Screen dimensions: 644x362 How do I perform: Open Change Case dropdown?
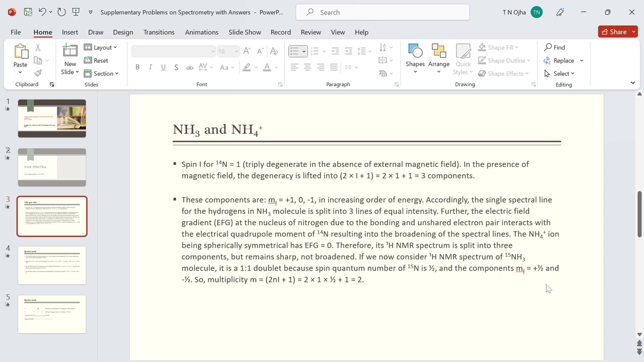pos(227,67)
